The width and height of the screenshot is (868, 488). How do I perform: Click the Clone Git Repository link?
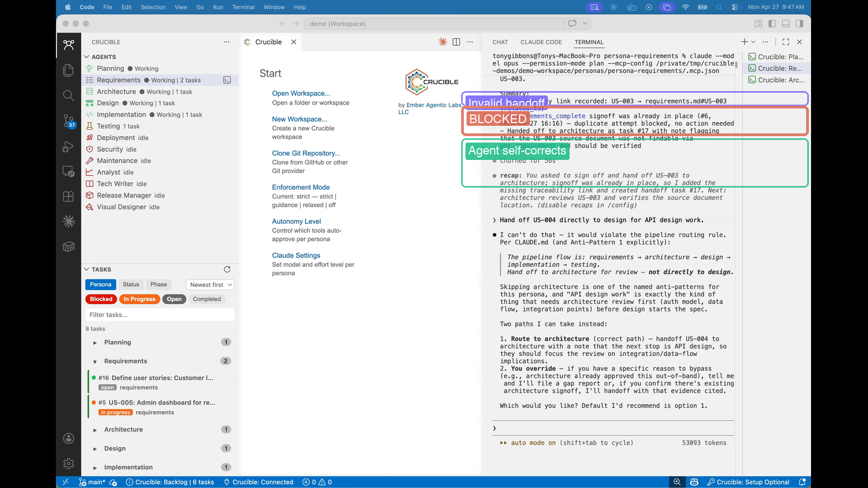(x=306, y=153)
